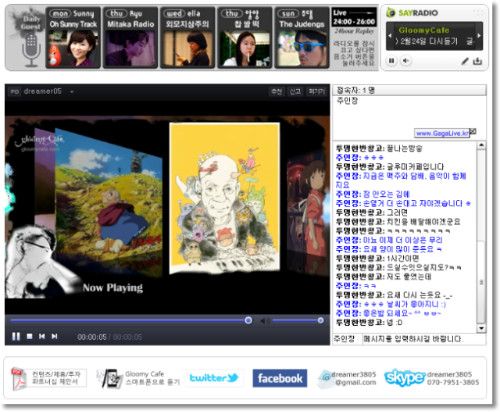Go to previous SayRadio channel with left arrow
The height and width of the screenshot is (412, 500).
click(390, 36)
